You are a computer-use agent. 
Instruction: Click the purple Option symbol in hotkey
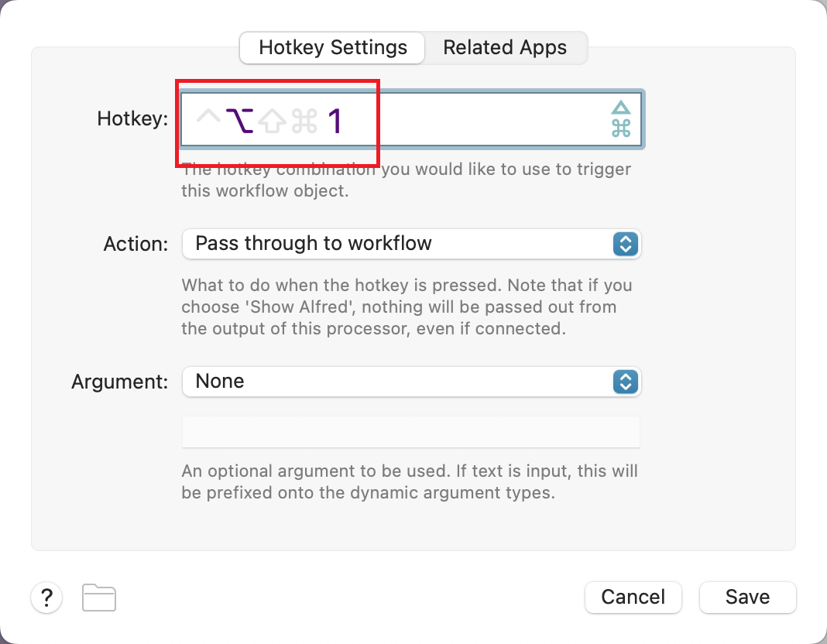pos(240,121)
